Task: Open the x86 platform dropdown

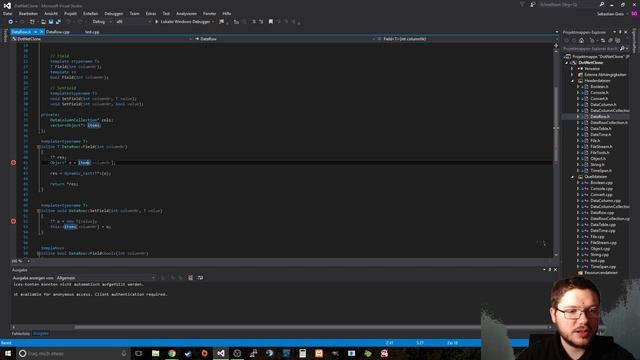Action: point(133,22)
